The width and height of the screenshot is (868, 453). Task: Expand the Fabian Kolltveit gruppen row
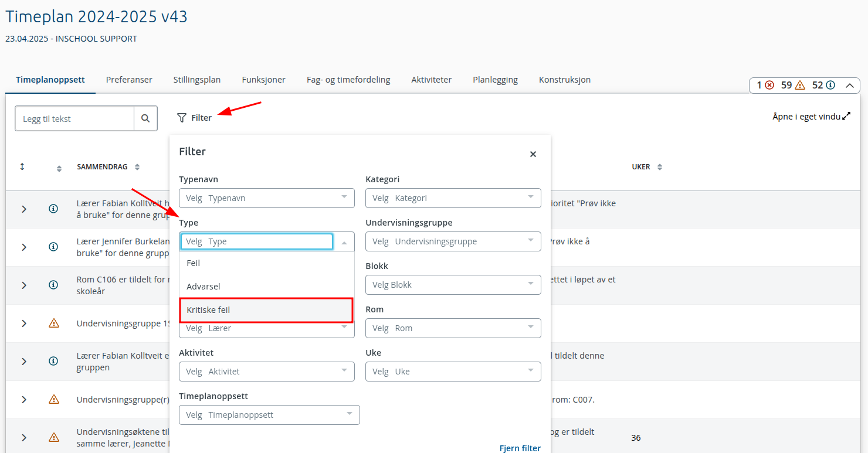24,361
